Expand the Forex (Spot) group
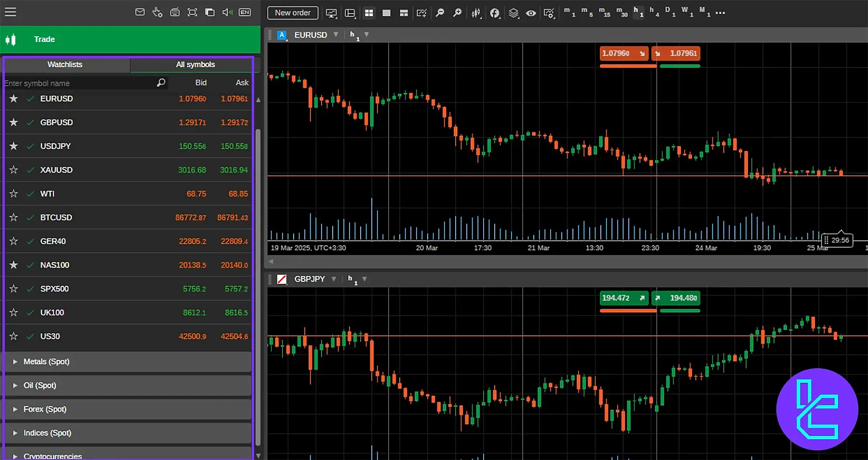Image resolution: width=868 pixels, height=460 pixels. pyautogui.click(x=127, y=409)
